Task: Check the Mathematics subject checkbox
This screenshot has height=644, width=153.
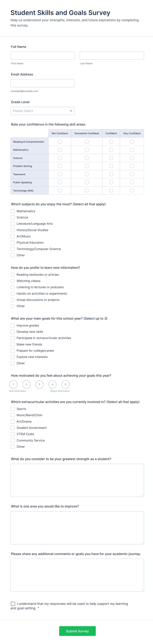Action: (x=13, y=211)
